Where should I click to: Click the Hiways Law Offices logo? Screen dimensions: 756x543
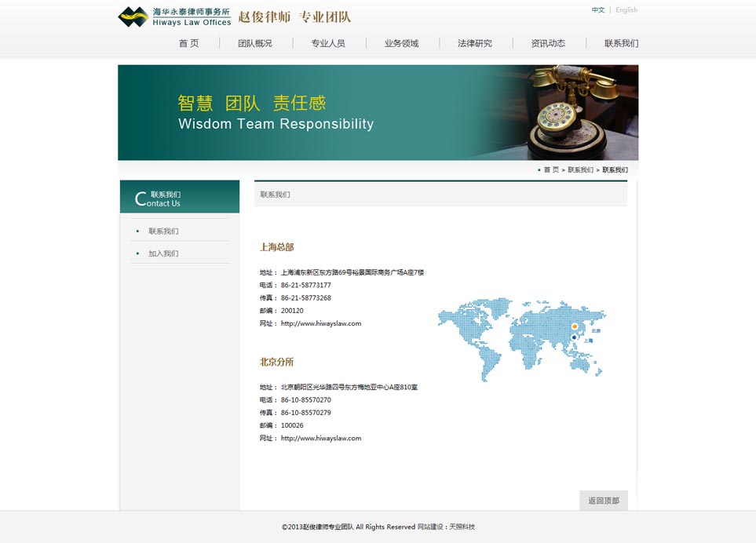coord(174,16)
